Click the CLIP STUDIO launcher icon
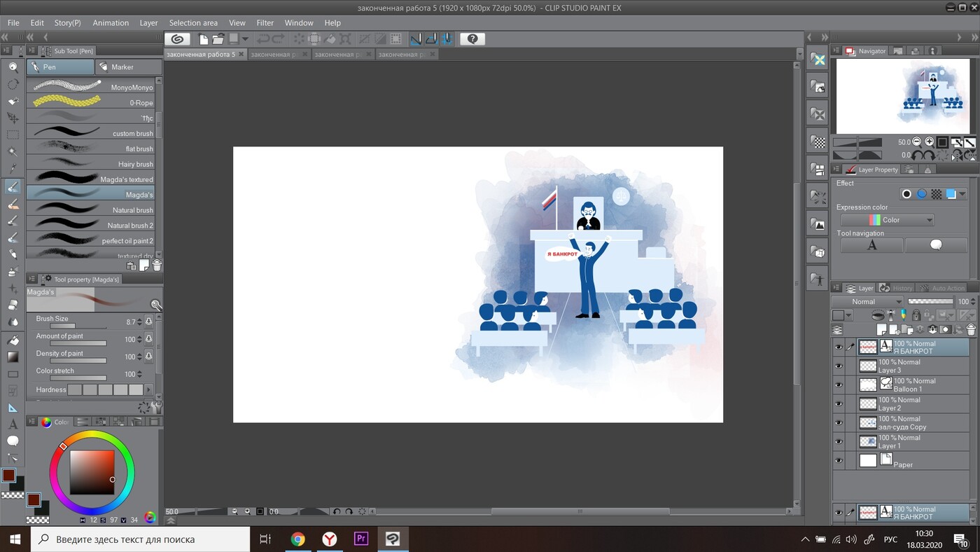Viewport: 980px width, 552px height. (178, 39)
